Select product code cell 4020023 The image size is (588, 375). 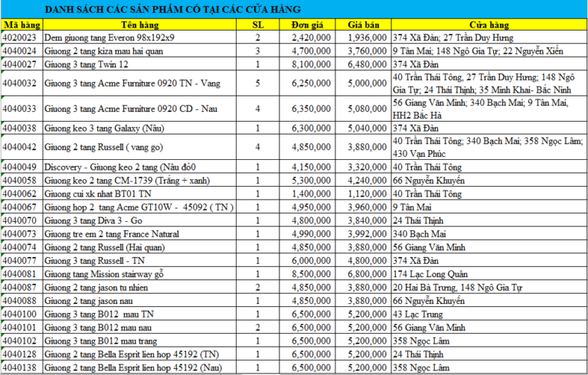(x=21, y=37)
